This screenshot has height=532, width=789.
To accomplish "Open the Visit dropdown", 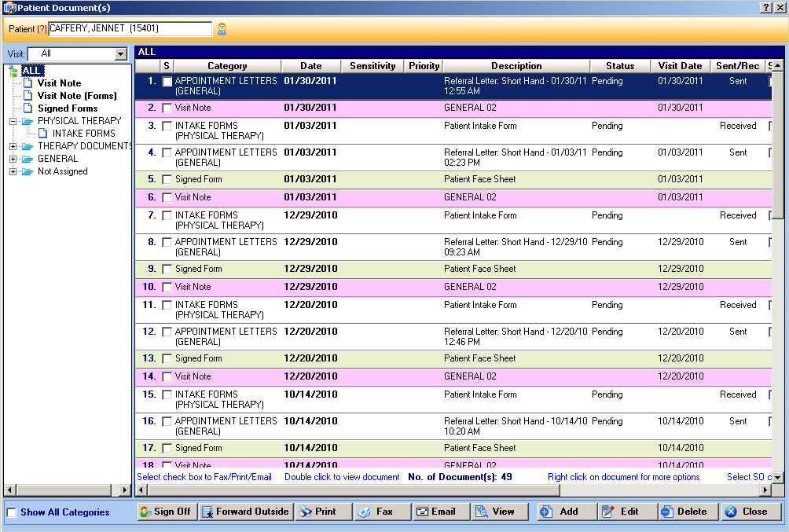I will 120,54.
